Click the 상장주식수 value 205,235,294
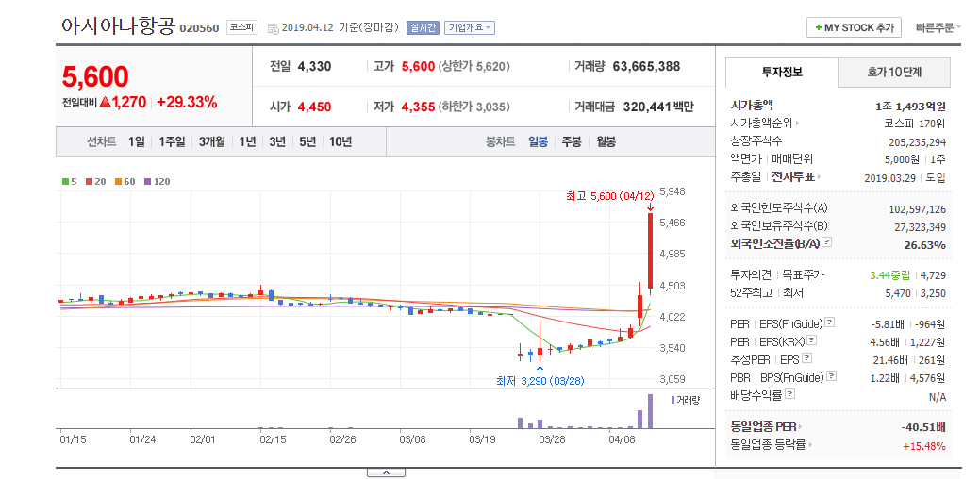 [917, 141]
